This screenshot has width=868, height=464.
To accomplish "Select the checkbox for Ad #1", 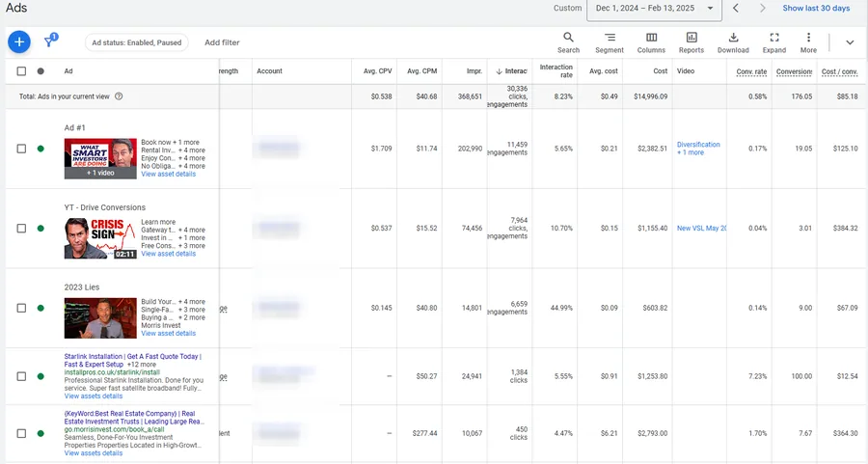I will pyautogui.click(x=21, y=149).
